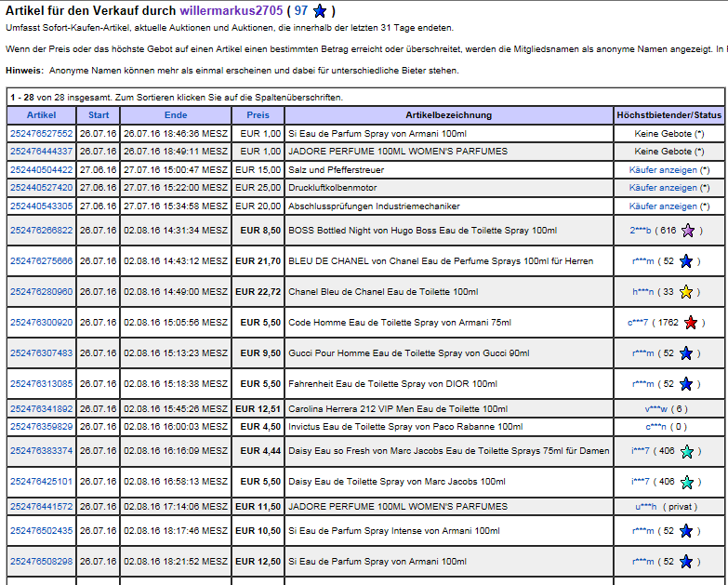
Task: Click the blue star in the item 252476508298 row
Action: point(686,562)
